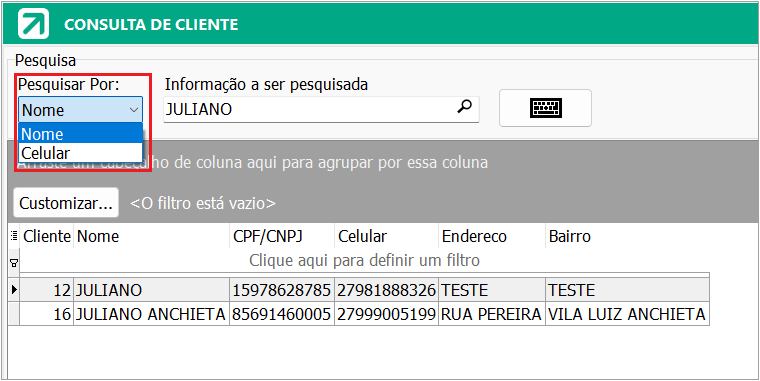Click the Bairro column header
The height and width of the screenshot is (381, 760).
pyautogui.click(x=627, y=236)
